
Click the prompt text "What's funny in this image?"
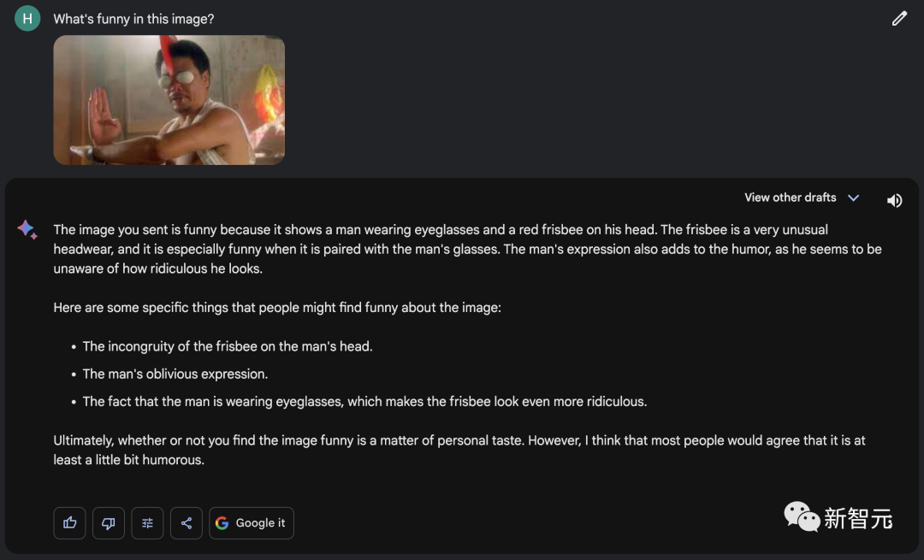[133, 19]
